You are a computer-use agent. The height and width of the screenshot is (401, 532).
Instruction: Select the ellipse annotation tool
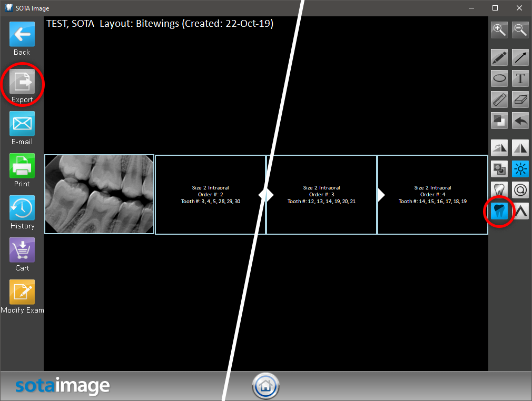[499, 78]
